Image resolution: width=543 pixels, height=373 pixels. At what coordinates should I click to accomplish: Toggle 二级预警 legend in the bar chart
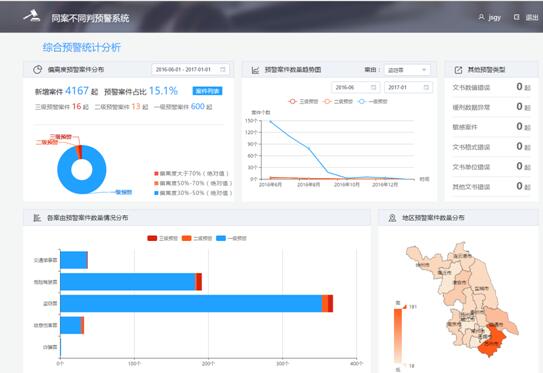pos(197,238)
